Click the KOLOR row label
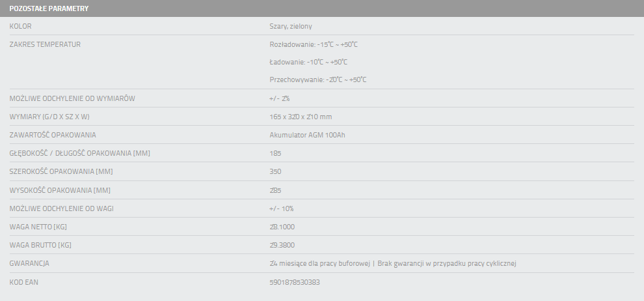Screen dimensions: 644x301 [x=21, y=26]
